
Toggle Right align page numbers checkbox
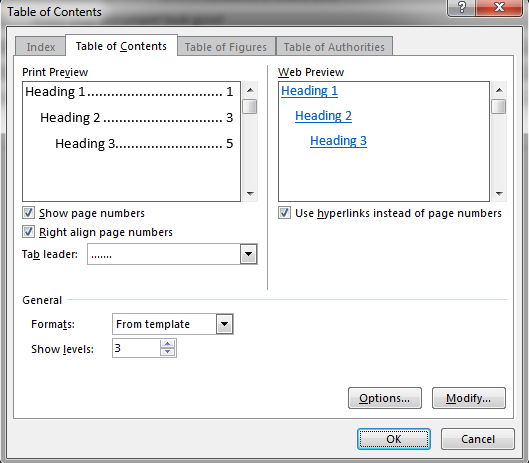click(28, 232)
